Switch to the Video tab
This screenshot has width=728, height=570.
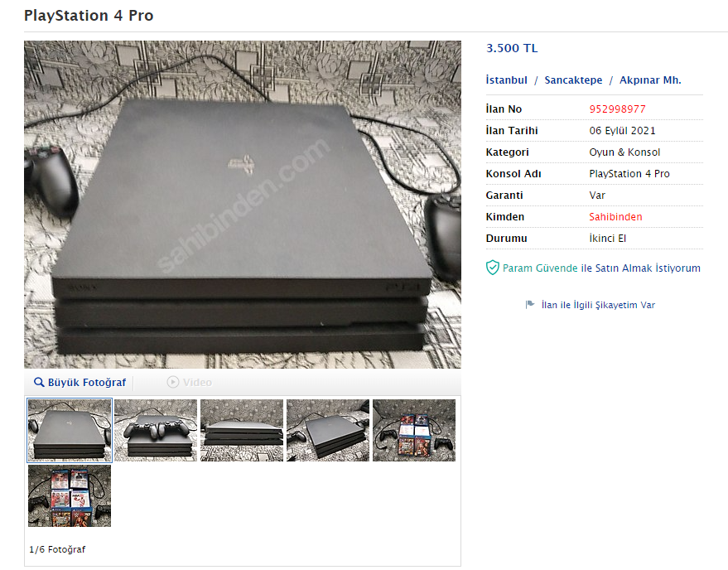coord(190,382)
